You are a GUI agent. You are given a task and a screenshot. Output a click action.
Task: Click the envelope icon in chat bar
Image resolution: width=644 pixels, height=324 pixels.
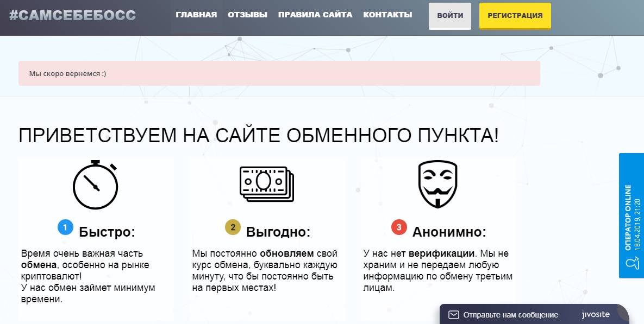(x=453, y=315)
